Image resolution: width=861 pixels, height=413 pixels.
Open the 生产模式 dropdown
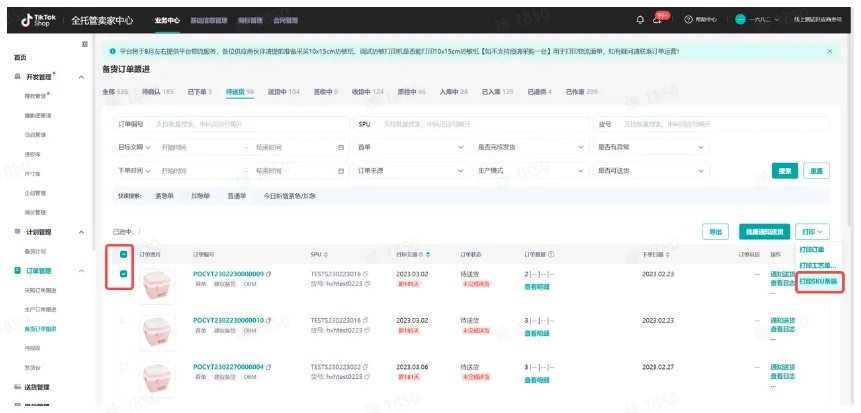click(531, 171)
